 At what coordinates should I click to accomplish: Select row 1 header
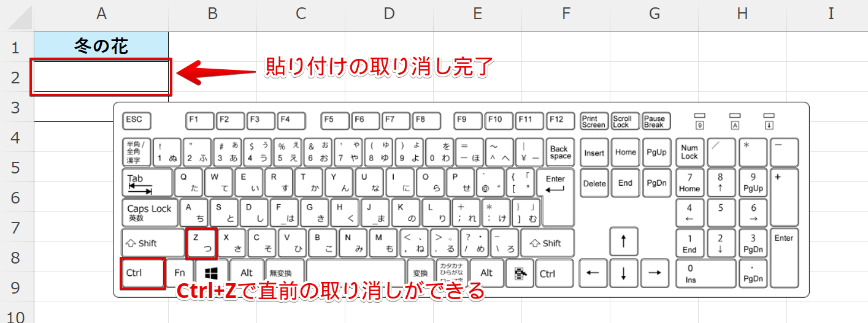click(17, 47)
